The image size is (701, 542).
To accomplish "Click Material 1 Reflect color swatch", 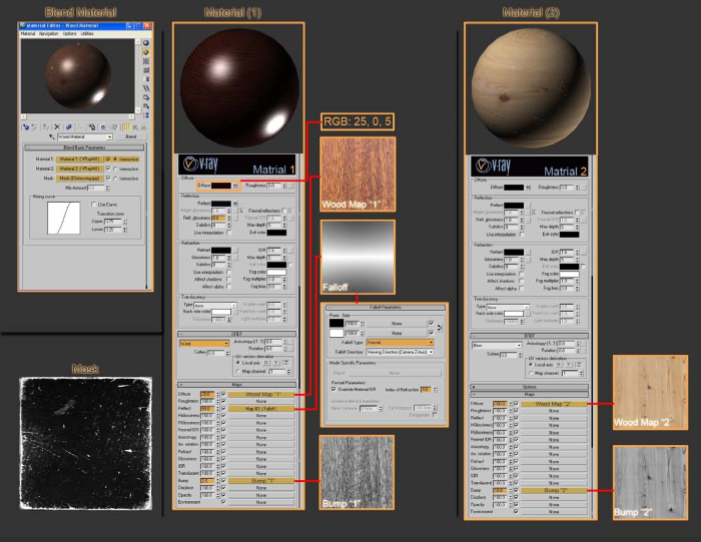I will click(221, 203).
